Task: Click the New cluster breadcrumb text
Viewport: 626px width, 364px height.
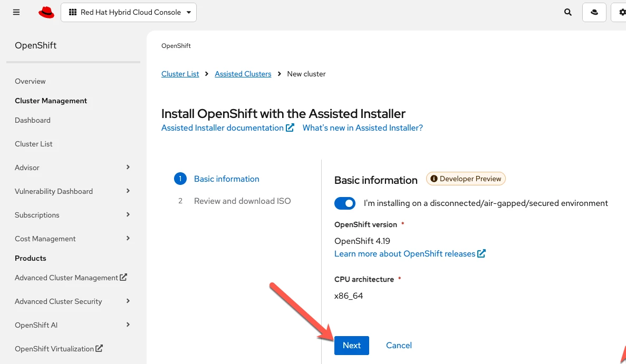Action: pos(306,74)
